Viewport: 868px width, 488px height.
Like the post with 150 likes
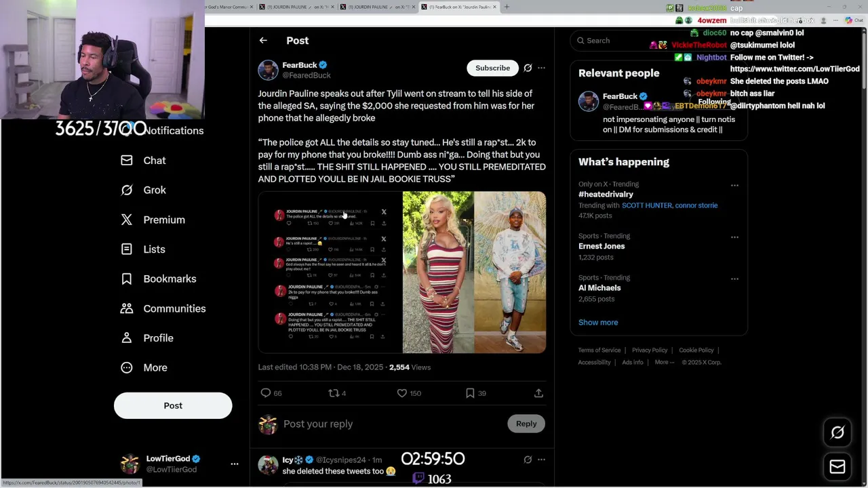pos(402,393)
